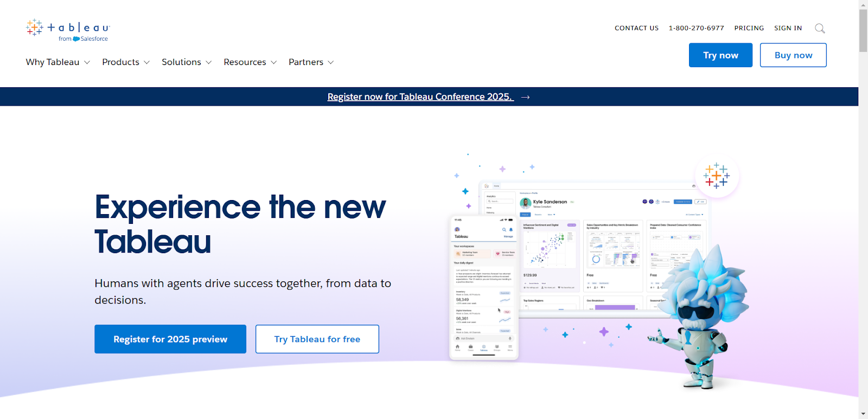
Task: Go to the Pricing page
Action: 749,28
